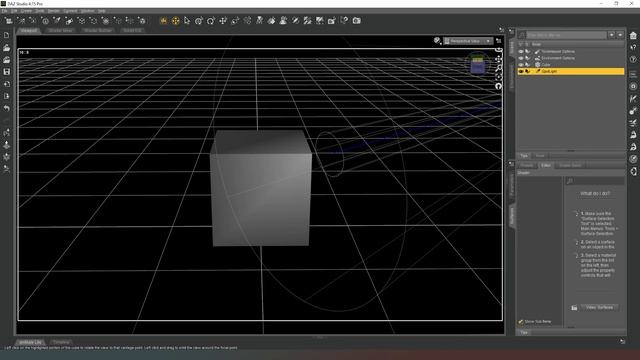Click the viewport reset view circular arrow

click(x=498, y=86)
